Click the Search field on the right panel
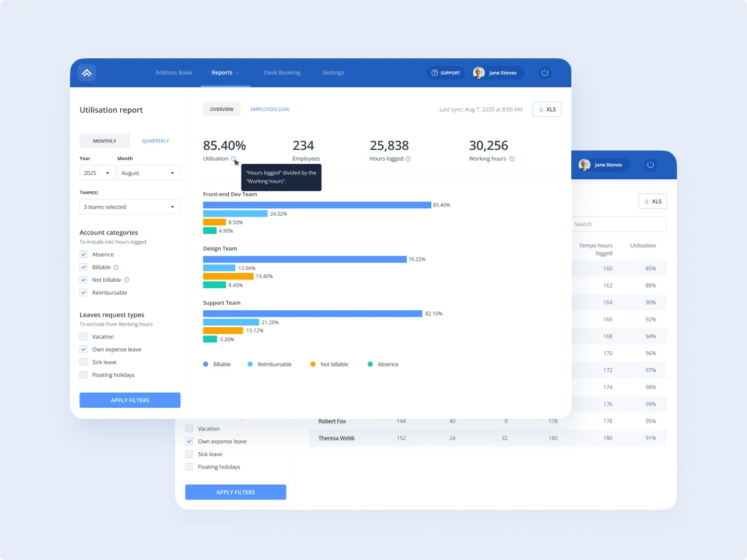The height and width of the screenshot is (560, 747). (x=619, y=224)
